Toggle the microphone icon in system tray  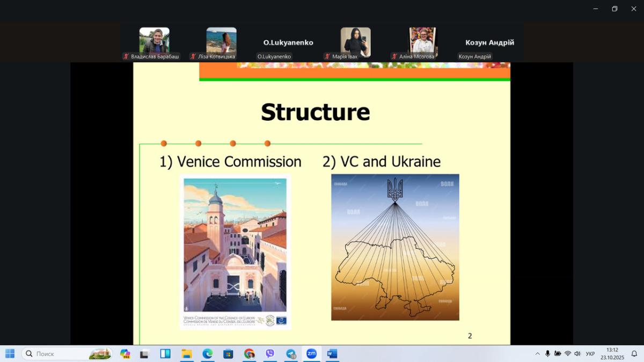pyautogui.click(x=547, y=353)
